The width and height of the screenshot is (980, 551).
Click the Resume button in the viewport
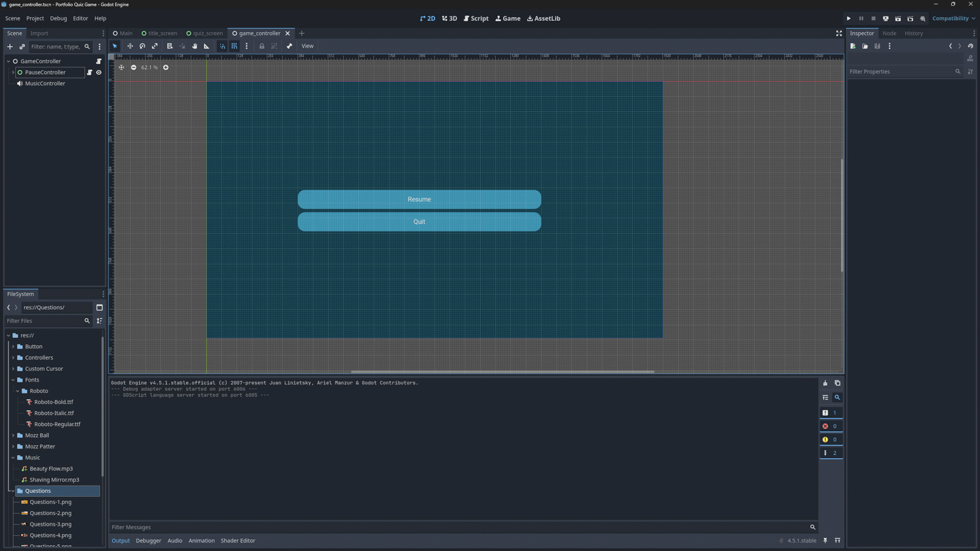419,199
